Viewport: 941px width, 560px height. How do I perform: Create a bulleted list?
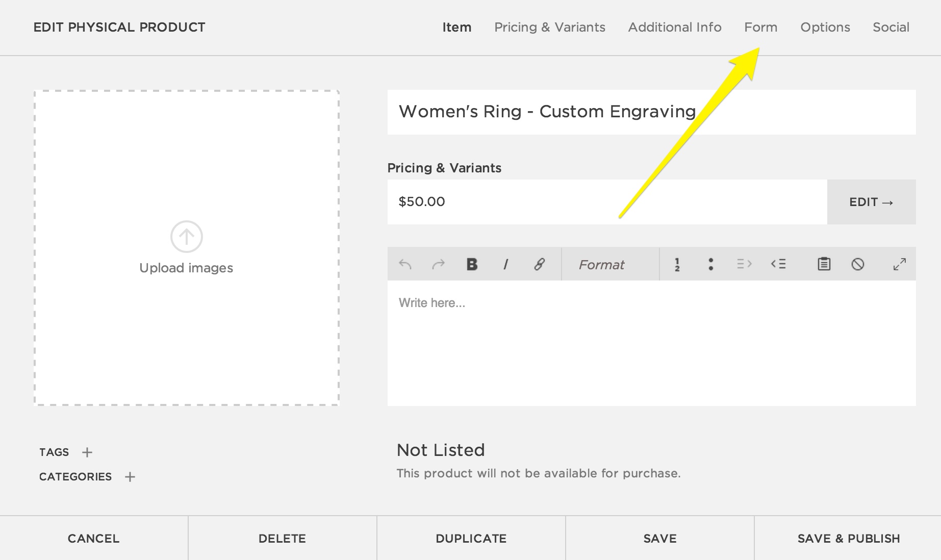710,264
